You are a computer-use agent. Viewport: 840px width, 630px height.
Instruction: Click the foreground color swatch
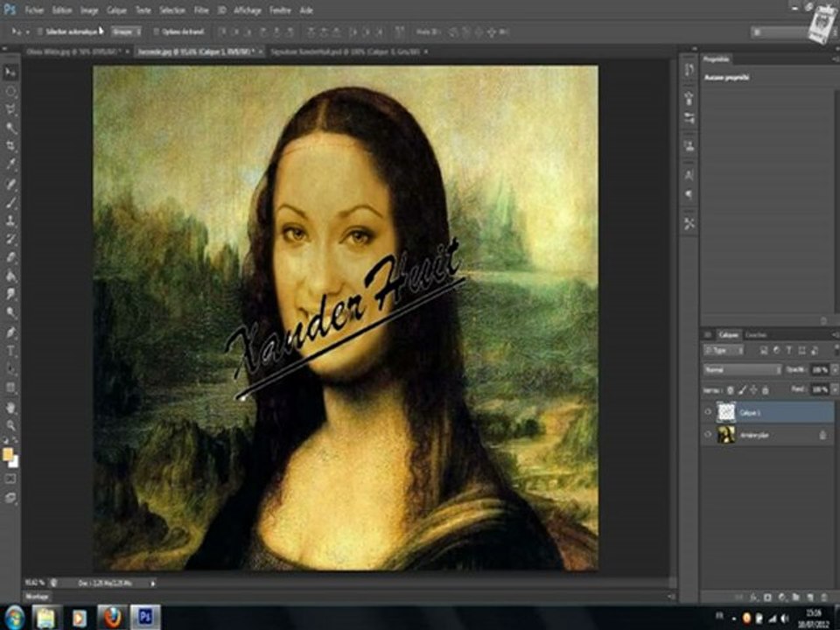pos(7,454)
